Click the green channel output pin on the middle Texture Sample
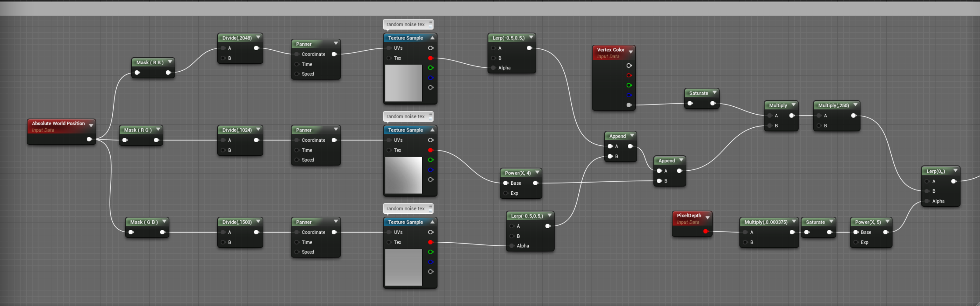This screenshot has width=980, height=306. coord(431,160)
